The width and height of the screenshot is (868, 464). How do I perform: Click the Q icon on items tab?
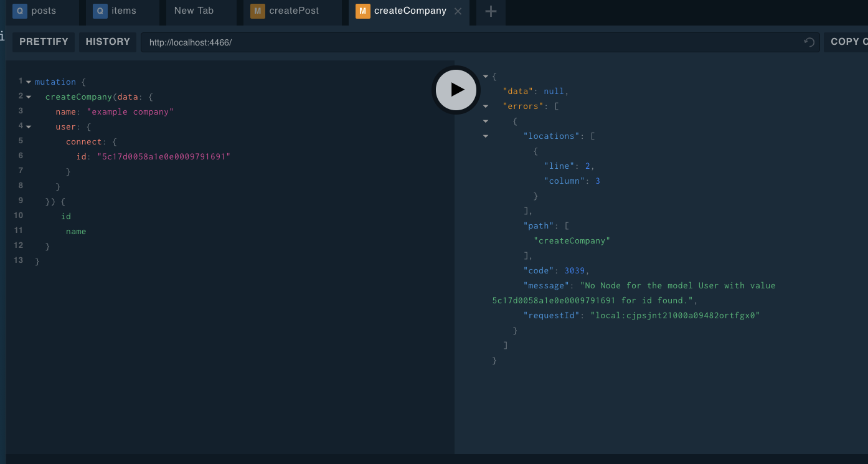100,11
